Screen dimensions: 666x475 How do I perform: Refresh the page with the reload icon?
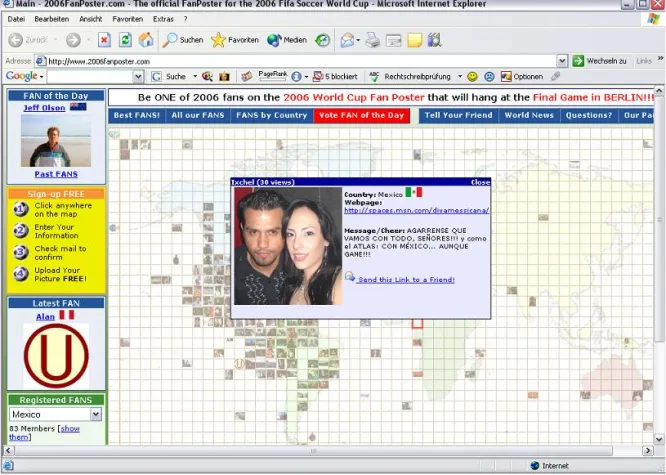coord(125,40)
